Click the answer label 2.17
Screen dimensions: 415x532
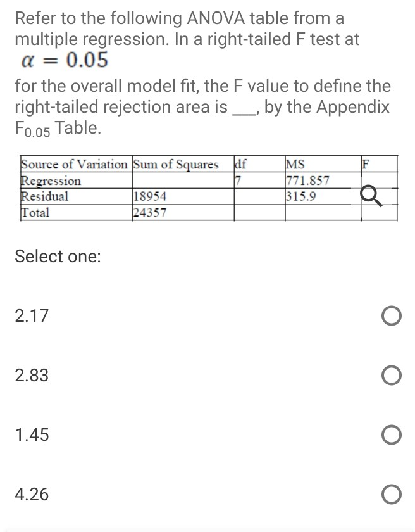(31, 315)
